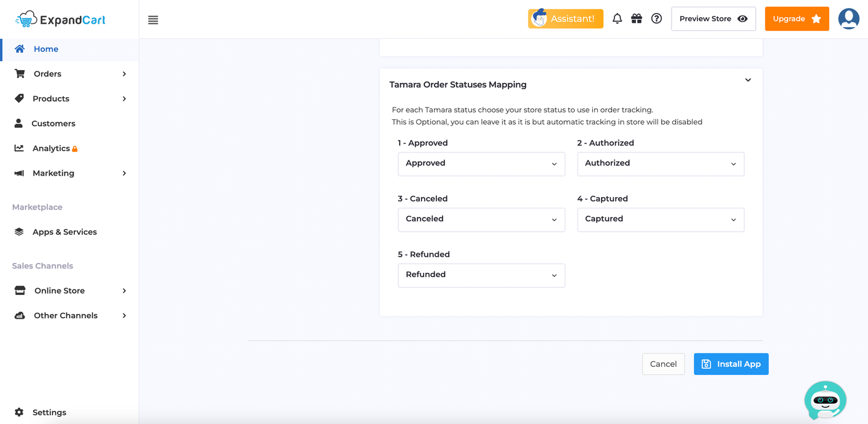
Task: Open Apps & Services menu item
Action: click(69, 232)
